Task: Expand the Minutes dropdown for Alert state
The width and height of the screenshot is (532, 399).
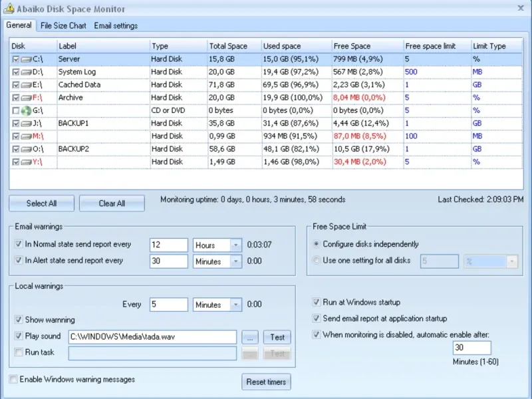Action: pos(235,262)
